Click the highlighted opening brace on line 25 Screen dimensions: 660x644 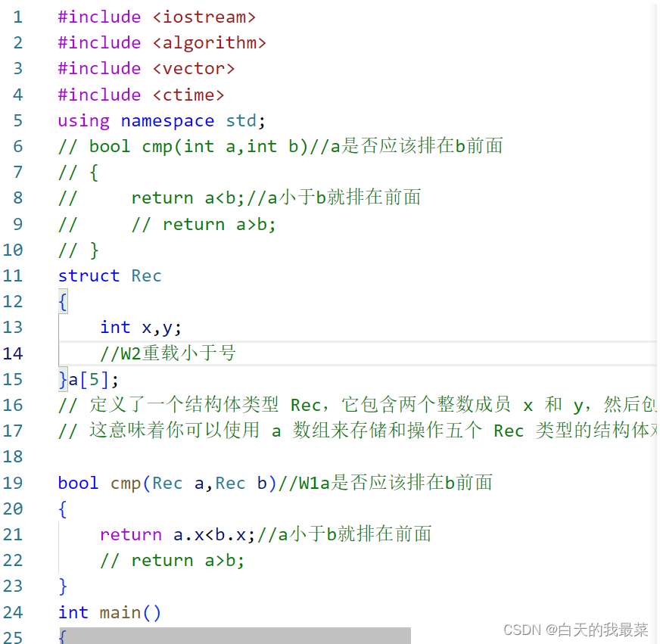61,636
